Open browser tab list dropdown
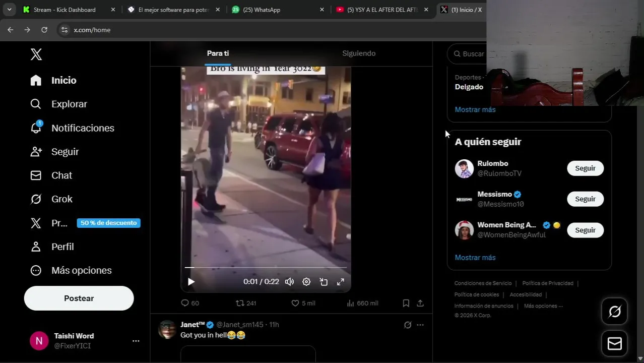 pos(9,10)
